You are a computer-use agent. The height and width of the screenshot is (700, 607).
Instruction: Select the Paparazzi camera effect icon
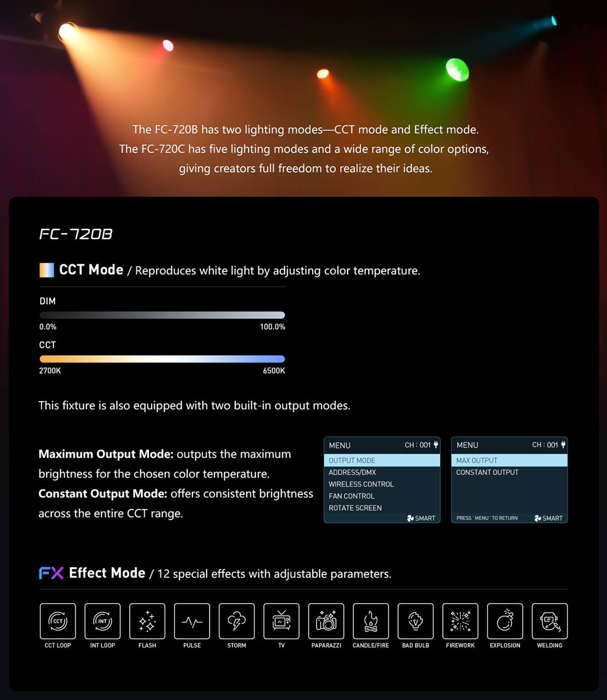click(x=326, y=621)
